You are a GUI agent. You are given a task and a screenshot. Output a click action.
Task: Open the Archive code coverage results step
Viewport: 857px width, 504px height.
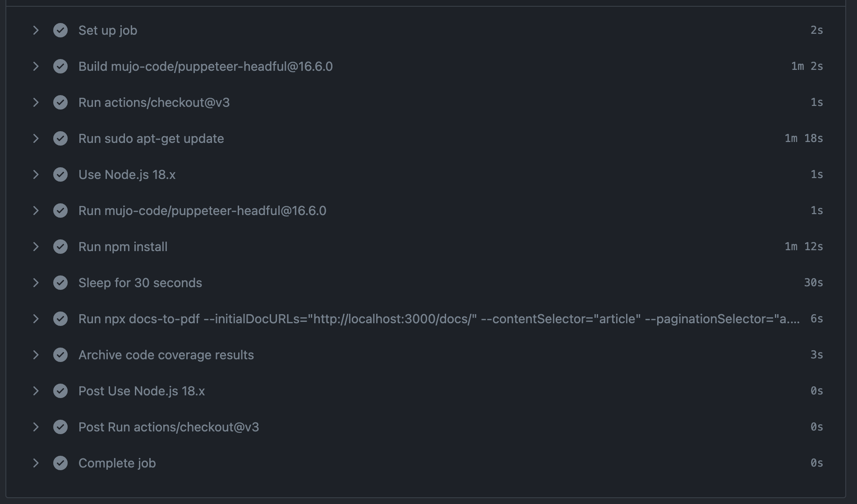tap(36, 355)
